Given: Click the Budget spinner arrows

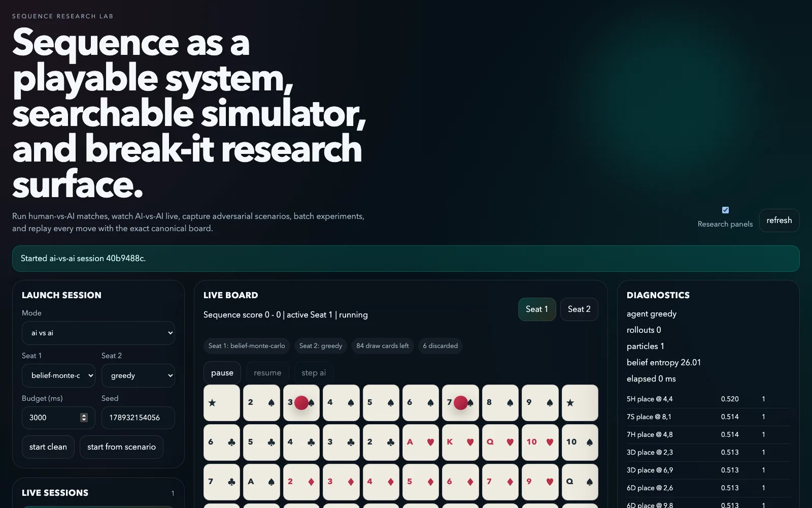Looking at the screenshot, I should pyautogui.click(x=84, y=418).
